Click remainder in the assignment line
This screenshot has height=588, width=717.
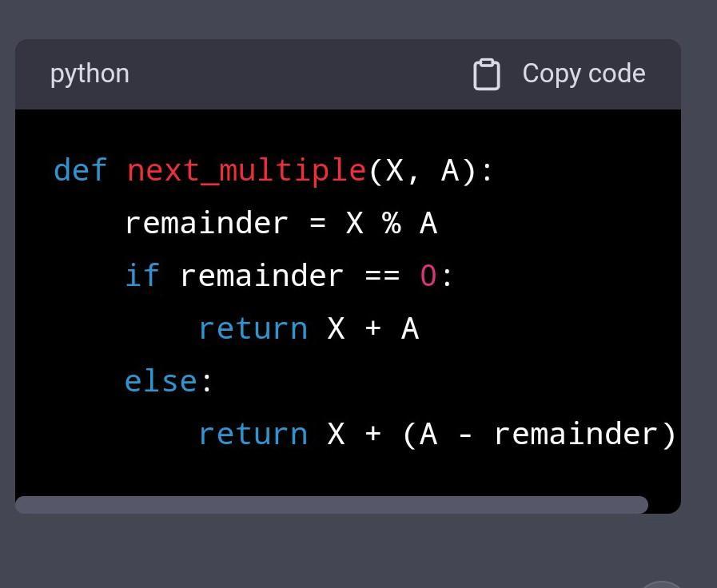click(206, 223)
